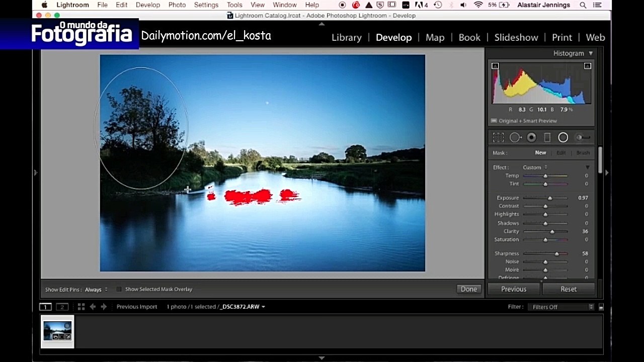The height and width of the screenshot is (362, 644).
Task: Click the Temp slider handle
Action: 545,176
